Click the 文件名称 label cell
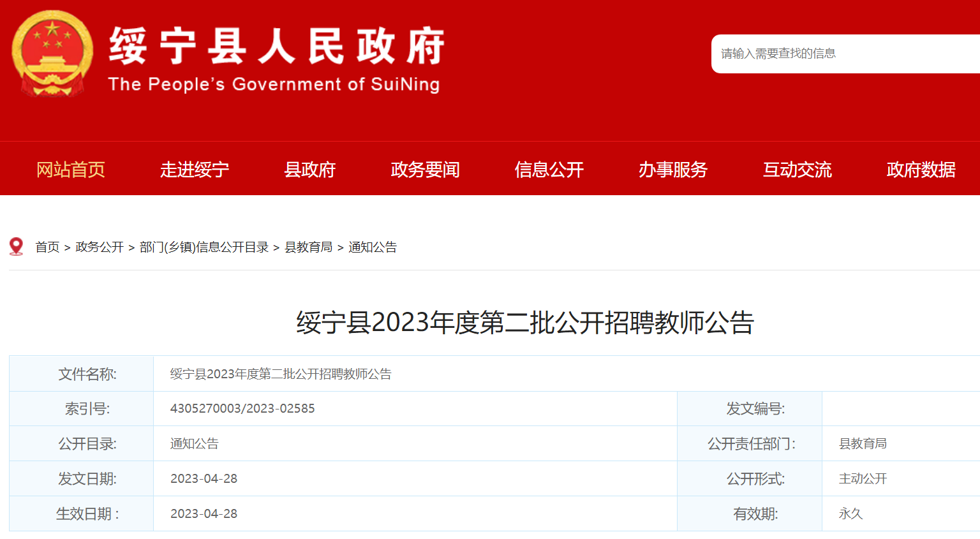 (x=82, y=374)
